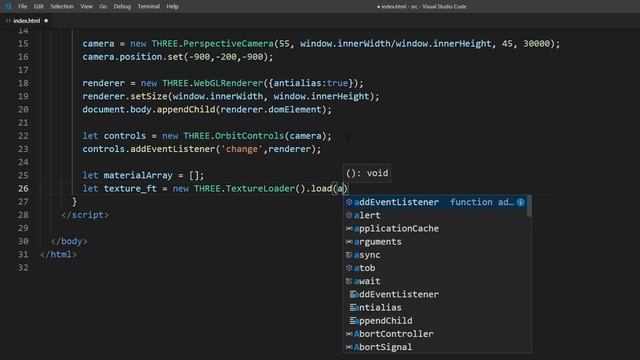Open info icon for addEventListener suggestion
This screenshot has width=640, height=360.
coord(520,202)
